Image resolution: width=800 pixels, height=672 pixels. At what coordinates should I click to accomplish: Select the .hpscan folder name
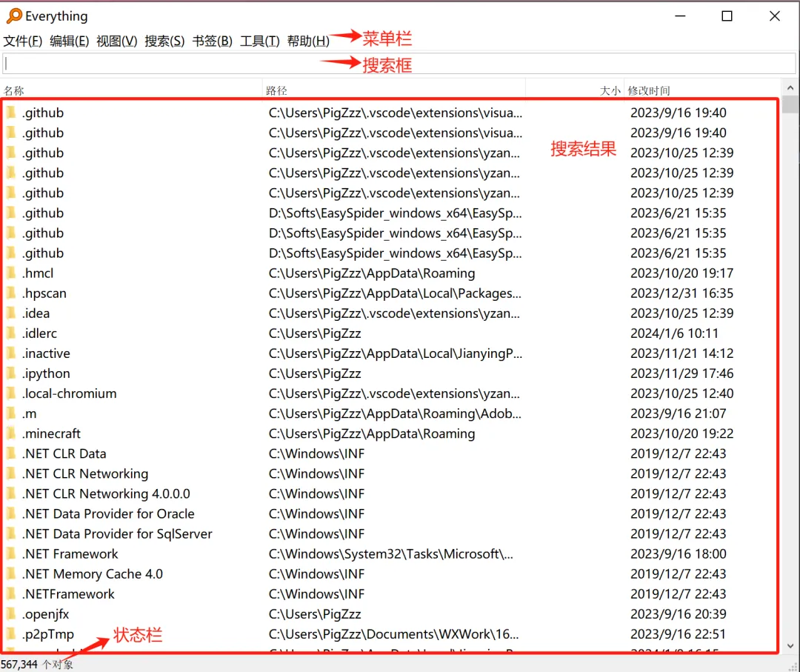coord(44,293)
